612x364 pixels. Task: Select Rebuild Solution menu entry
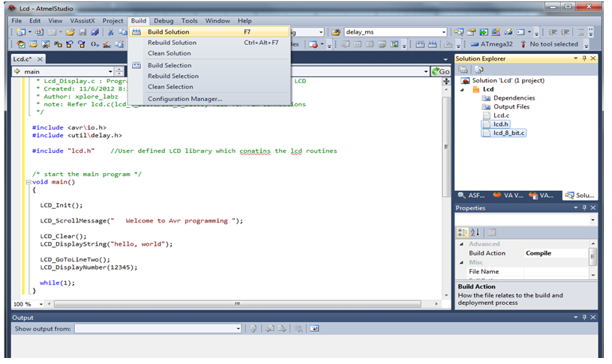click(209, 43)
